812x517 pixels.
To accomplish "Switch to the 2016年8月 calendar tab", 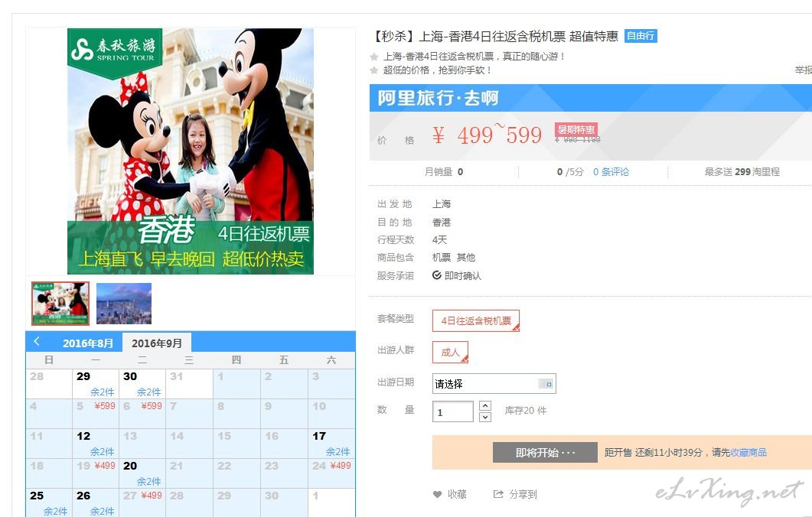I will [x=87, y=343].
